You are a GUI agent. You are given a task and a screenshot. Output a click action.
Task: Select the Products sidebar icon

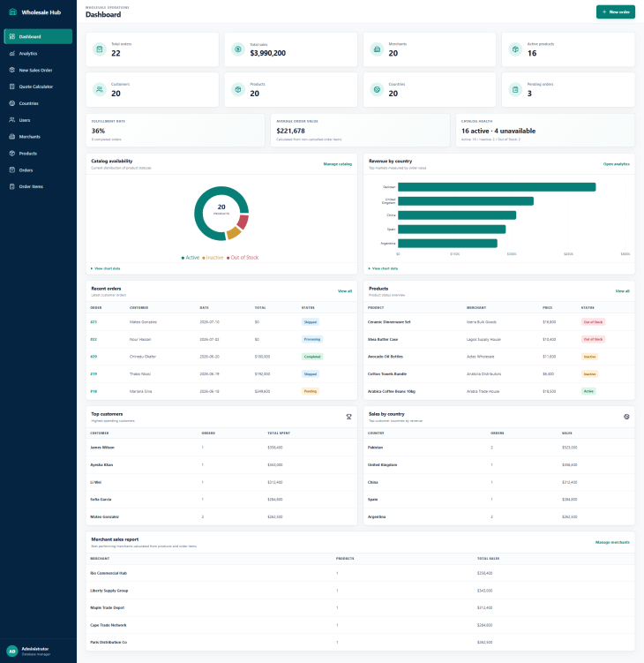11,154
